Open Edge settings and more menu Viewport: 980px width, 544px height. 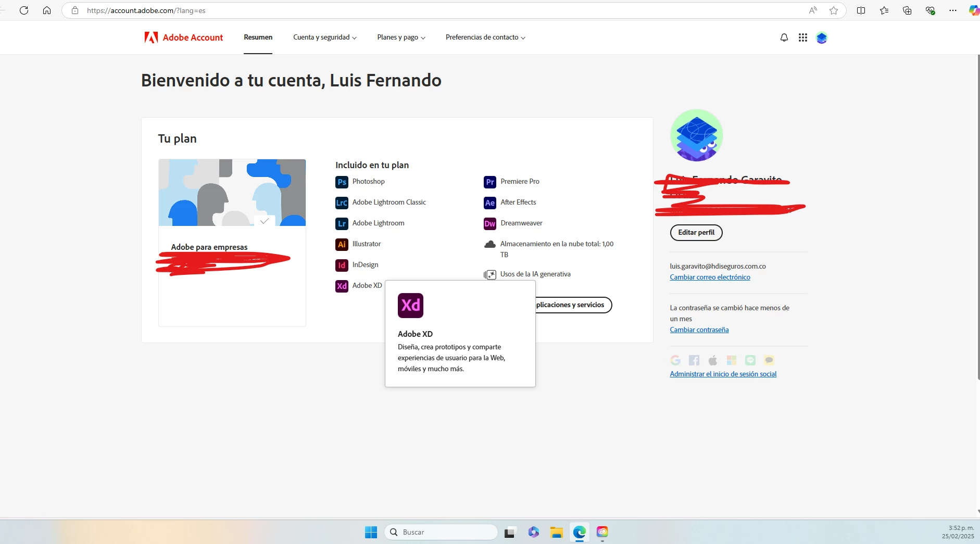click(953, 10)
